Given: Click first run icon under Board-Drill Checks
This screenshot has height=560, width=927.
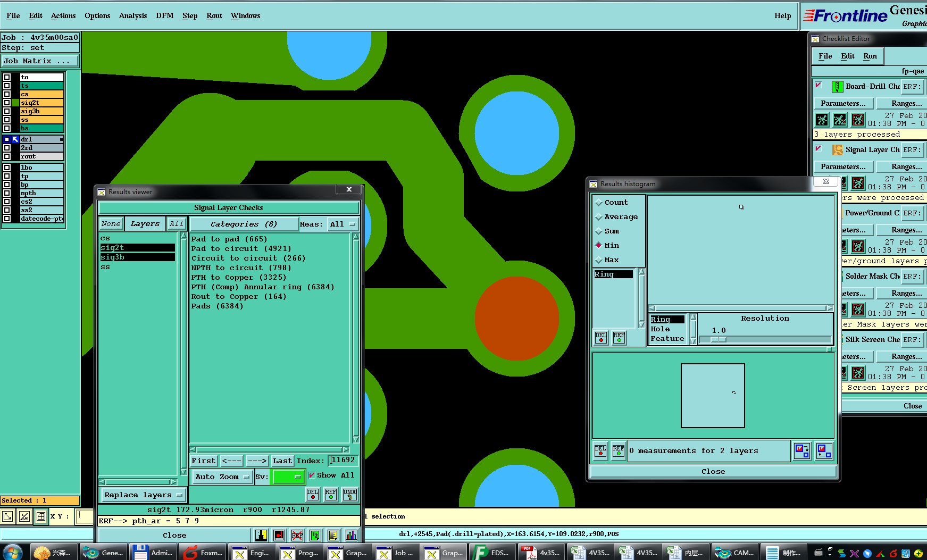Looking at the screenshot, I should point(822,120).
